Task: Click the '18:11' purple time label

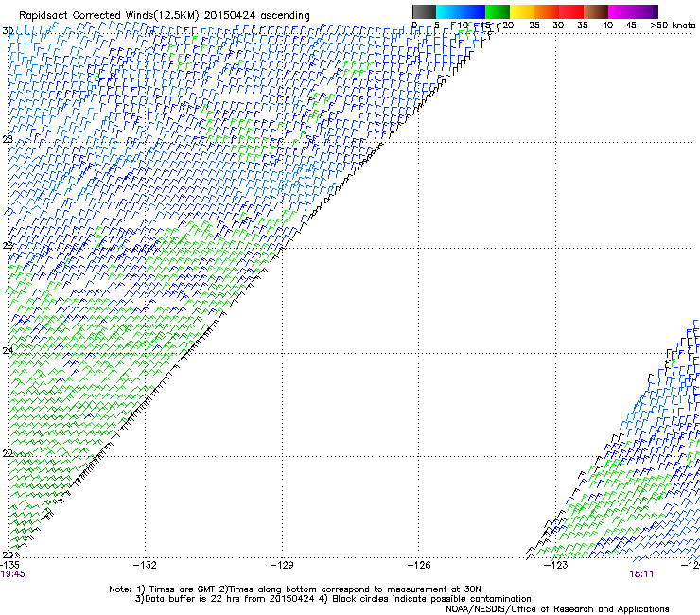Action: (x=641, y=574)
